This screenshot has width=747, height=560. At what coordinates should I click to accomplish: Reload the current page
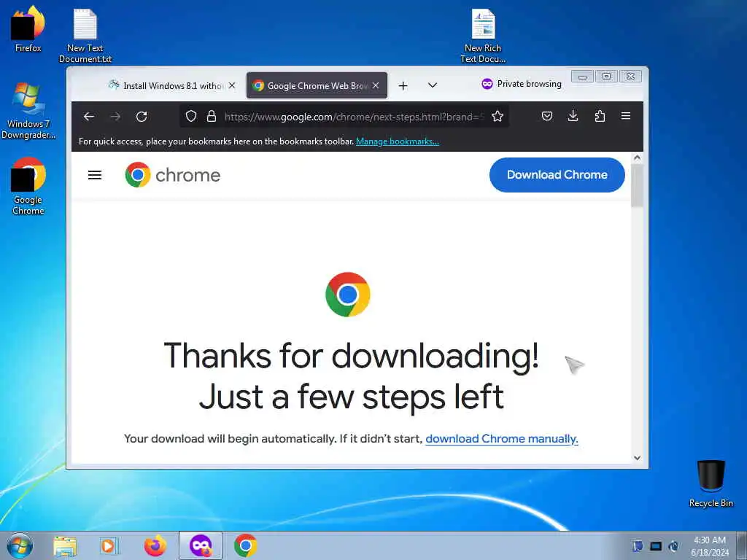(x=142, y=117)
